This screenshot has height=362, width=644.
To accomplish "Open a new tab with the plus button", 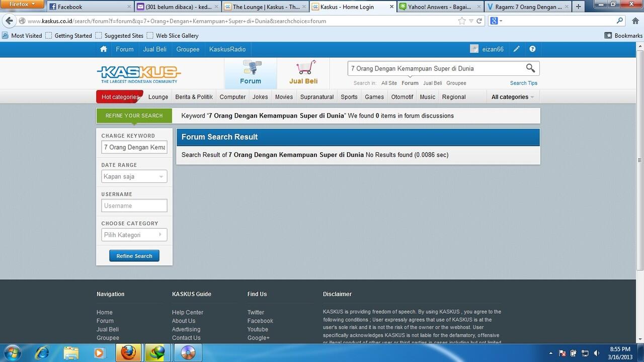I will point(578,7).
